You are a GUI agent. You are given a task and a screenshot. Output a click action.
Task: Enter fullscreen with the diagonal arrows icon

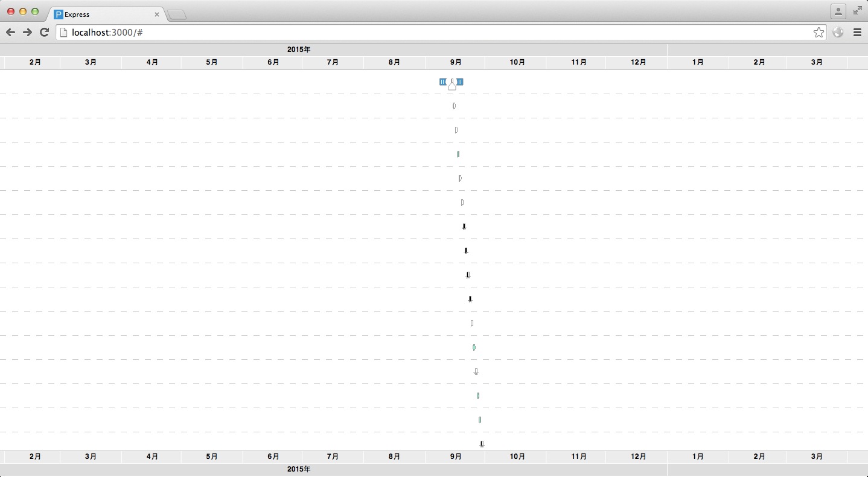[x=858, y=10]
